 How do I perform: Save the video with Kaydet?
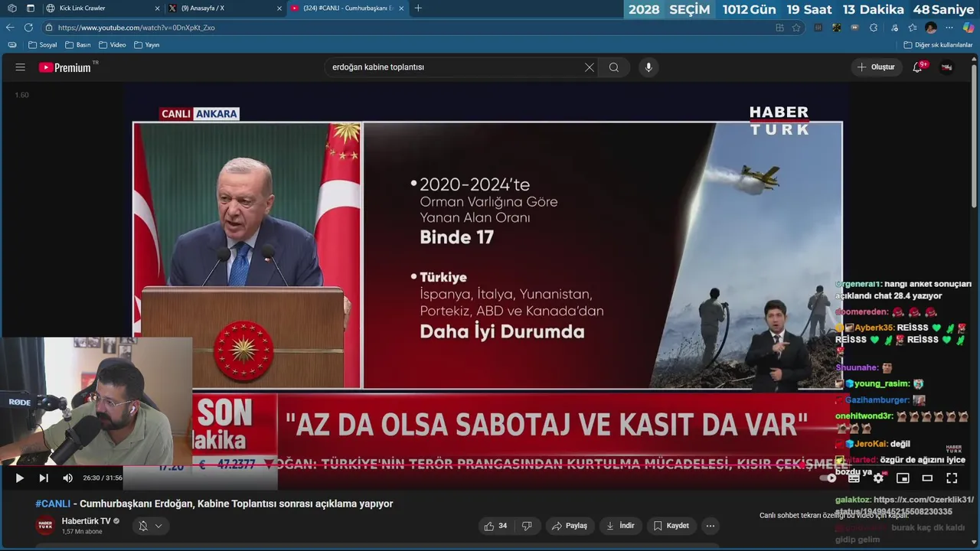pyautogui.click(x=671, y=526)
